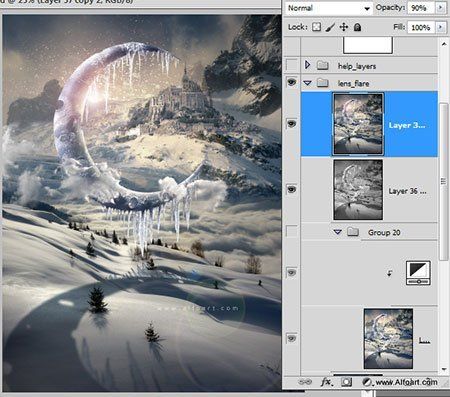Collapse the Group 20 triangle
Viewport: 450px width, 397px height.
pos(338,232)
